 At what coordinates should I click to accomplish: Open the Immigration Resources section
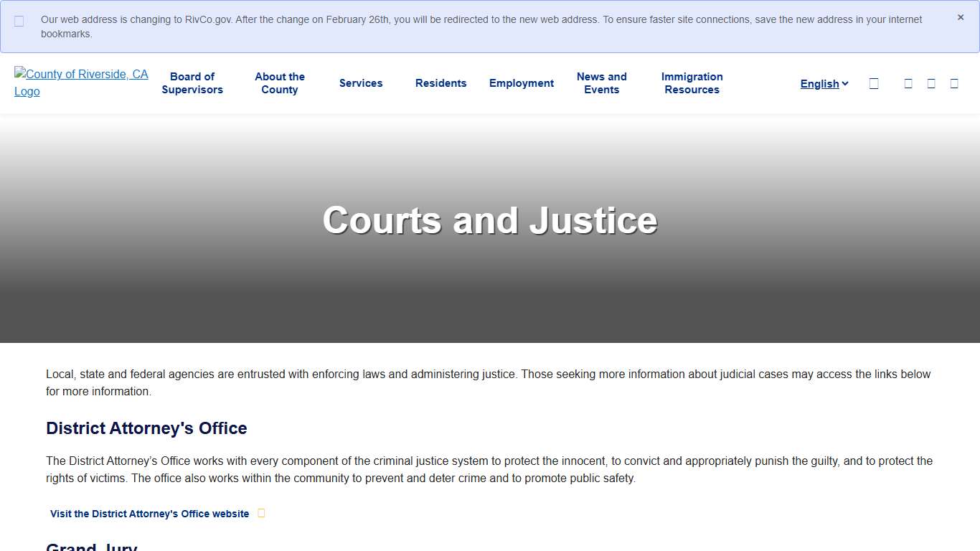(x=692, y=83)
